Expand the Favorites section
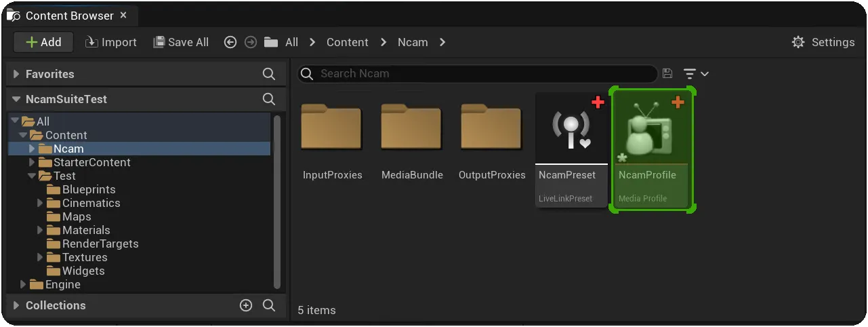Image resolution: width=868 pixels, height=327 pixels. coord(16,74)
